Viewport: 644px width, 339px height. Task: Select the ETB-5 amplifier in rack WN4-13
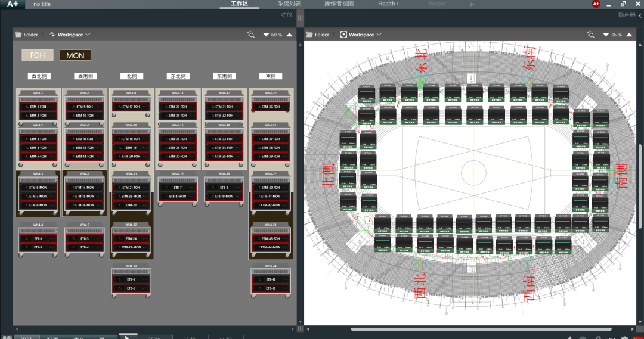131,279
